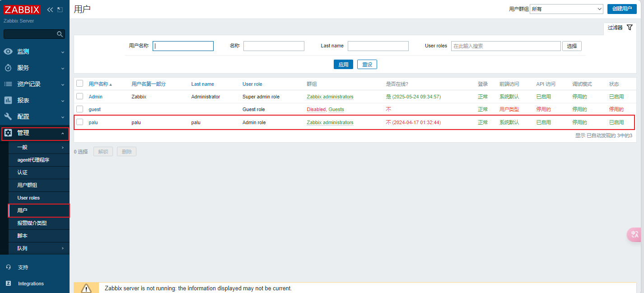The height and width of the screenshot is (293, 644).
Task: Click the clock icon for 服务
Action: pos(8,68)
